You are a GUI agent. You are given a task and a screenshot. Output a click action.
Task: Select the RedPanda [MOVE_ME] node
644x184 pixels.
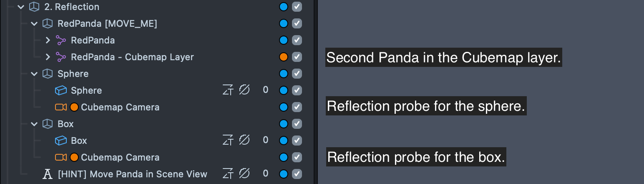pyautogui.click(x=107, y=23)
